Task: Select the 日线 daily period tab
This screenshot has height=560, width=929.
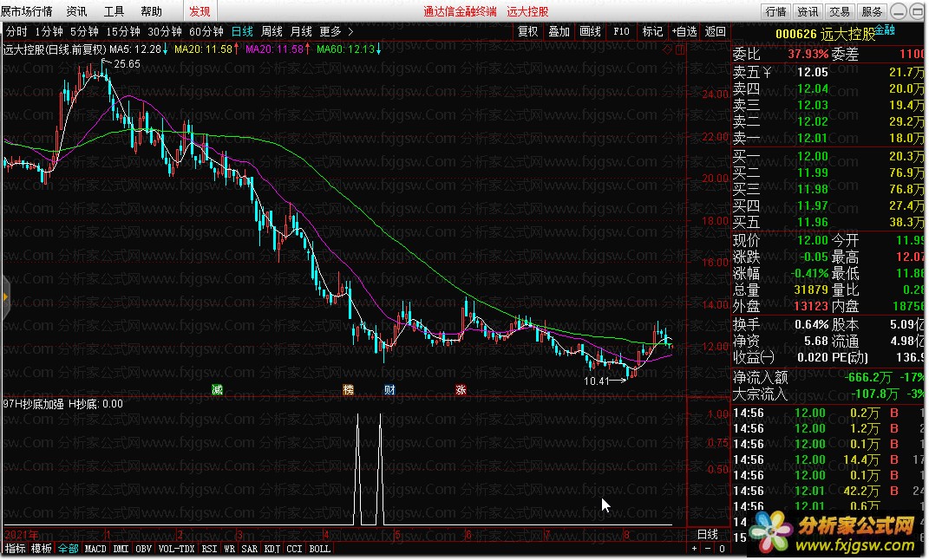Action: [242, 31]
